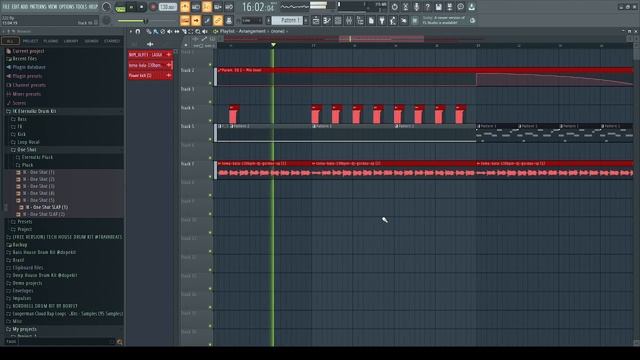Click the render/export audio icon

coord(449,7)
